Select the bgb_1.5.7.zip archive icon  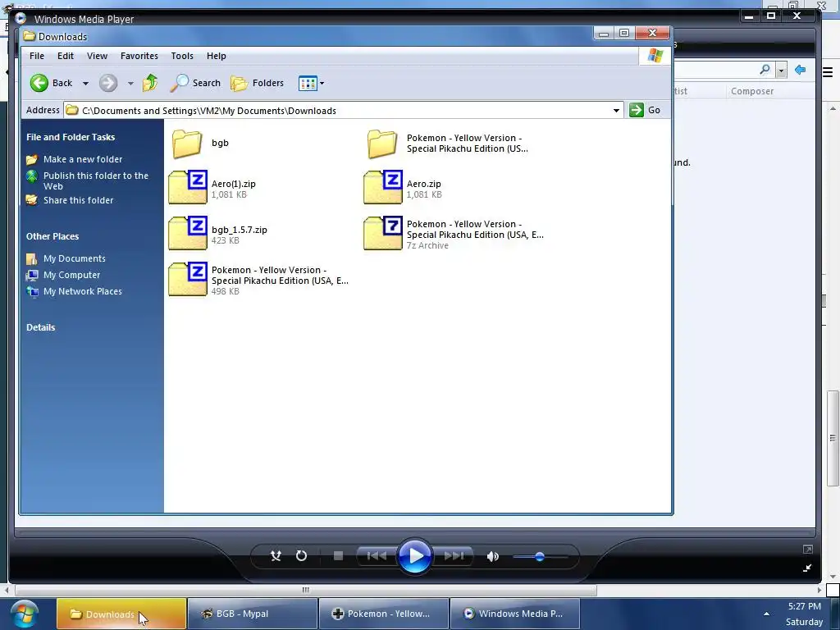tap(188, 233)
